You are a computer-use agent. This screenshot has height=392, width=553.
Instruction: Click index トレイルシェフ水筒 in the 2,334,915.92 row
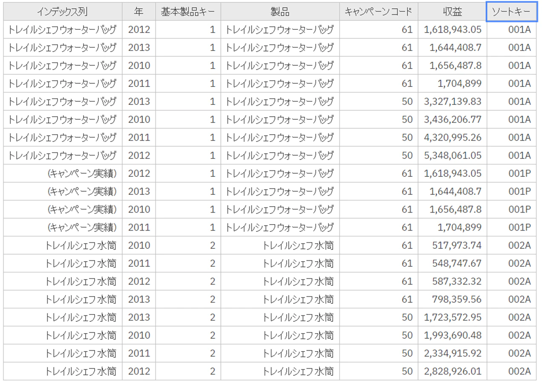click(x=81, y=353)
